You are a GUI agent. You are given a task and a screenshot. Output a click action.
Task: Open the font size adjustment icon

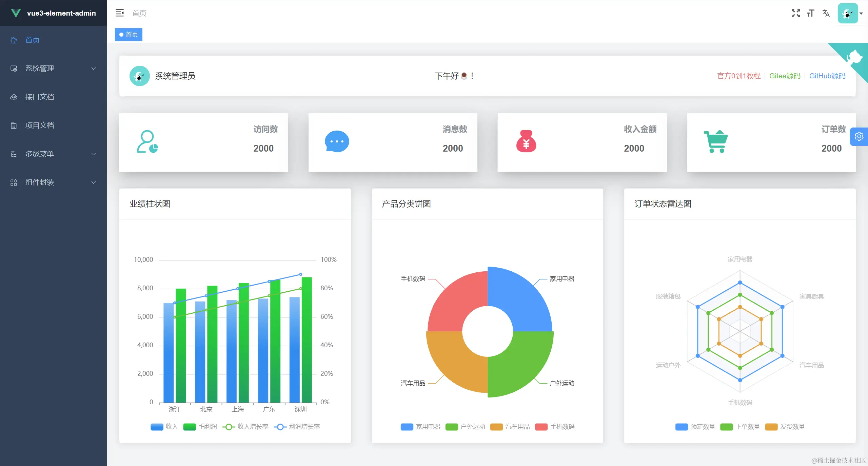point(811,13)
